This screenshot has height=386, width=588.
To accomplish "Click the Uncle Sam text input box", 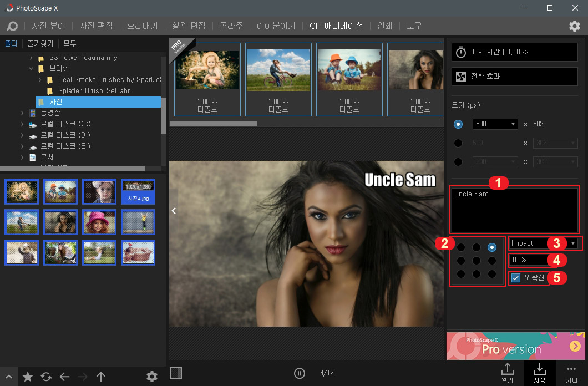I will point(515,210).
